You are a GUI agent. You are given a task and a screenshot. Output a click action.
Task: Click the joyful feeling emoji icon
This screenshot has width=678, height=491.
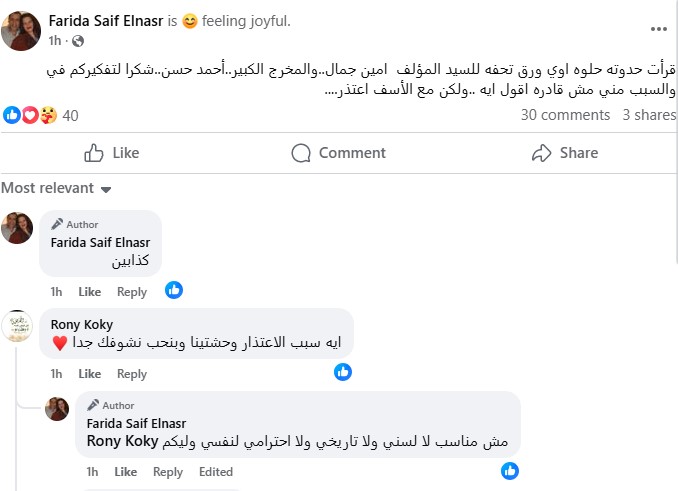coord(190,19)
